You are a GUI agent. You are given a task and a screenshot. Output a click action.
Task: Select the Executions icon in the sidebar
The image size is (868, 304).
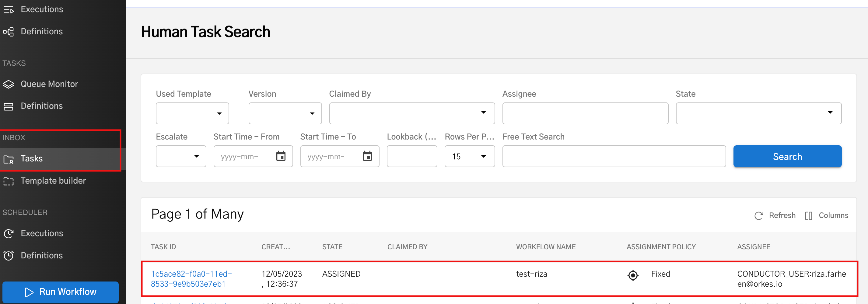[x=41, y=9]
